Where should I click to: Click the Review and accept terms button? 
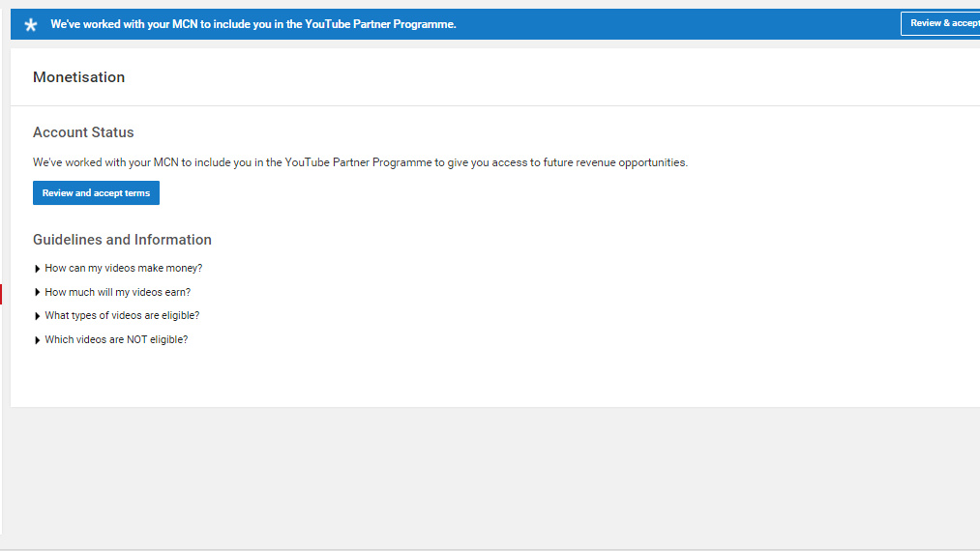point(96,193)
